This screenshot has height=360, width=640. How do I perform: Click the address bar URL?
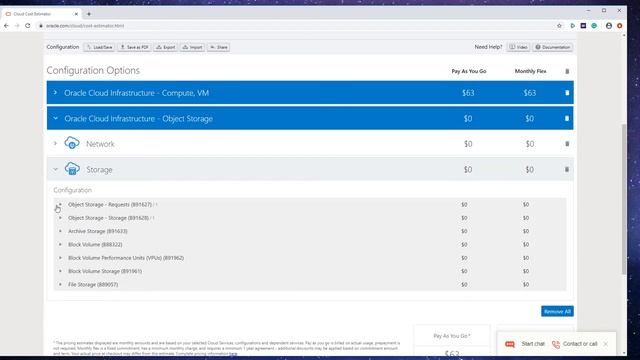85,26
